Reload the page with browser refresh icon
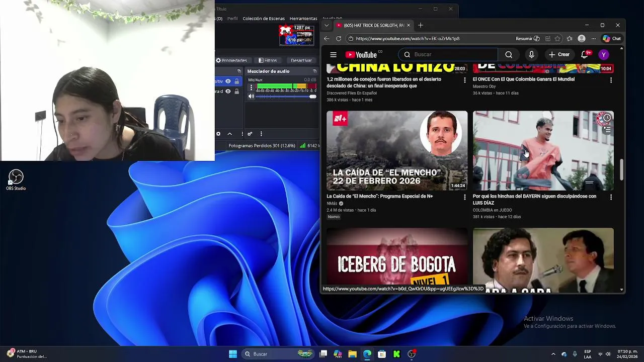Screen dimensions: 644x362 [339, 38]
